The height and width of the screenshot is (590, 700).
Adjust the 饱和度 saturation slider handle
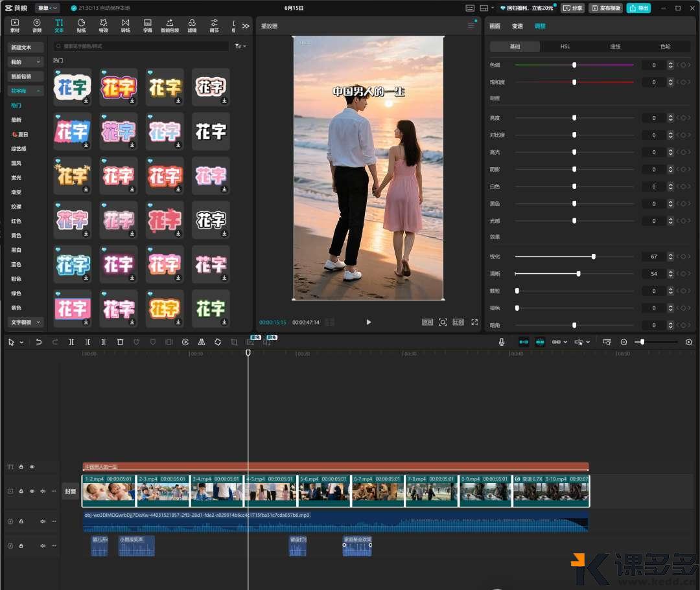click(x=574, y=82)
